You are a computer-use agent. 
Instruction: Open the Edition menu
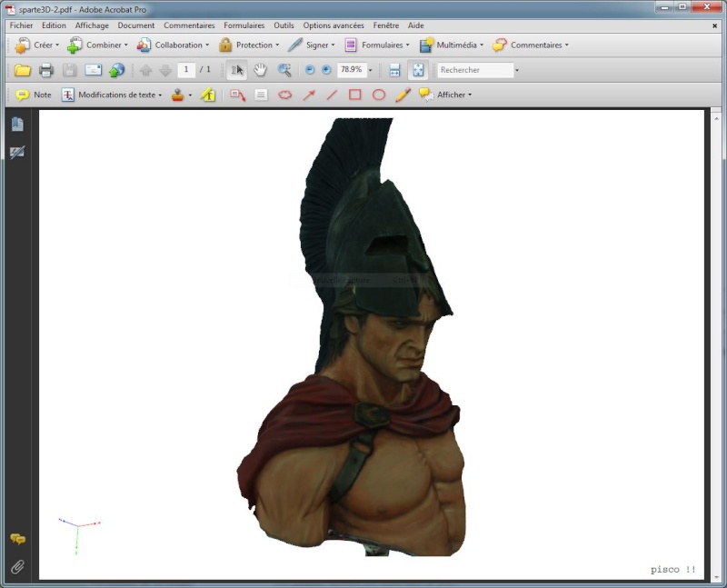(x=54, y=25)
